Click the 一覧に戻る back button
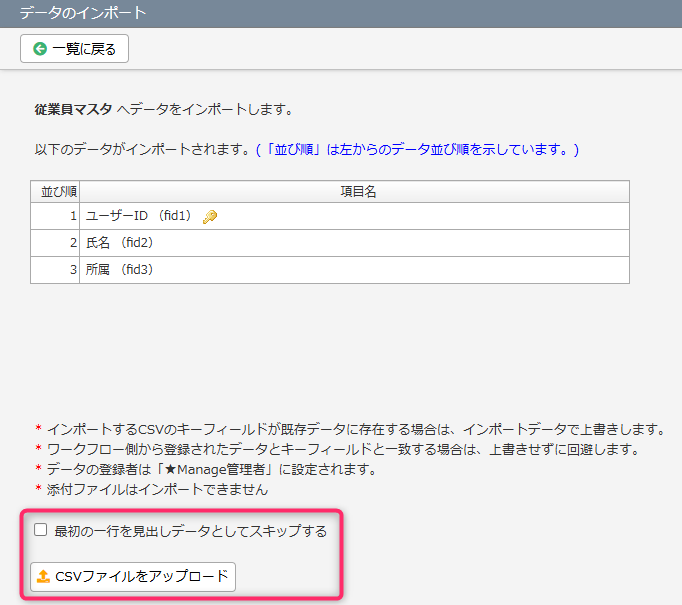 (x=74, y=49)
